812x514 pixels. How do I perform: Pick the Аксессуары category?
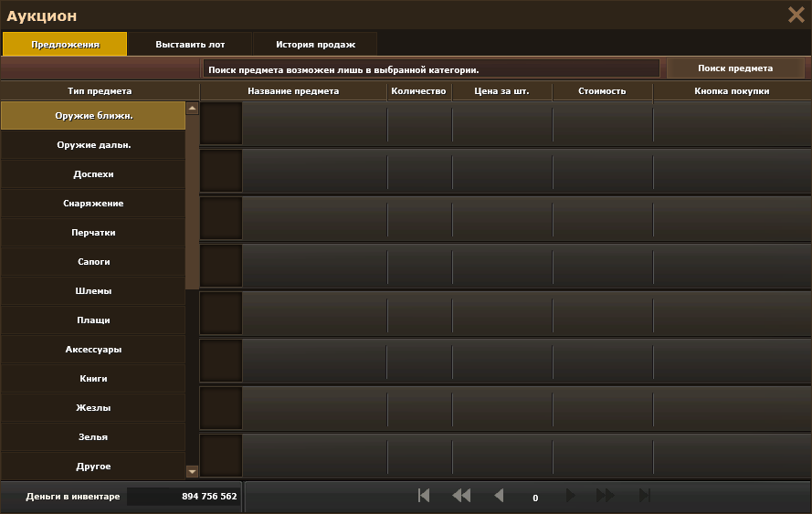pos(93,350)
